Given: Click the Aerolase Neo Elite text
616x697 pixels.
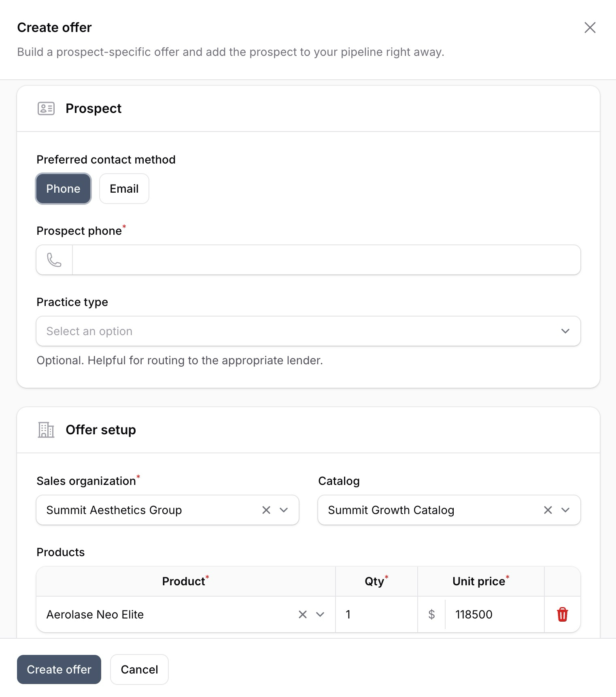Looking at the screenshot, I should pyautogui.click(x=95, y=614).
